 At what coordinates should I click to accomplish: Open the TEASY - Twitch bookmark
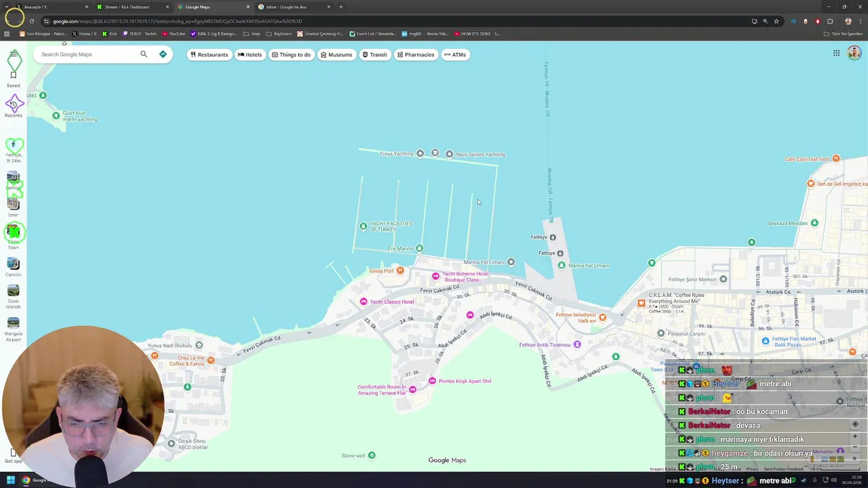point(138,33)
